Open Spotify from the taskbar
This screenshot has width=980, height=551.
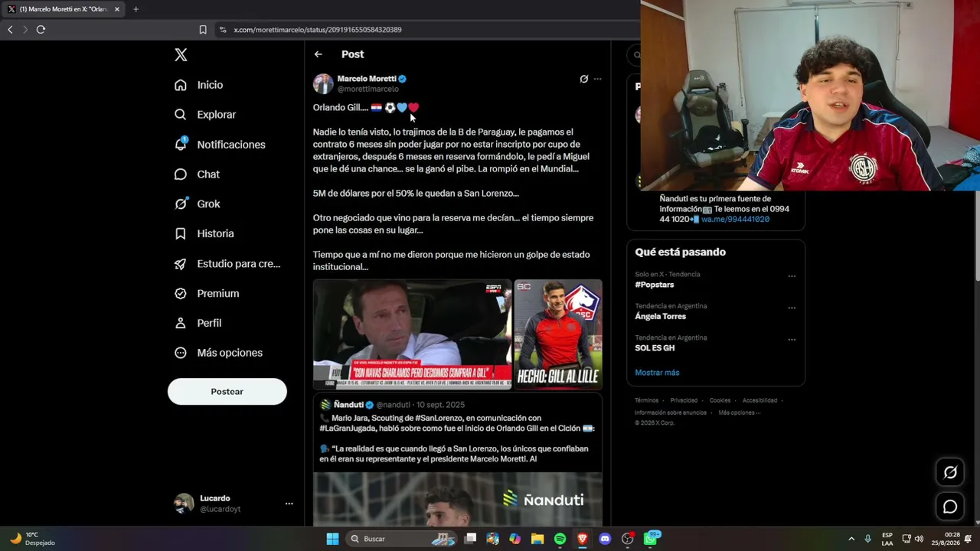pyautogui.click(x=560, y=539)
